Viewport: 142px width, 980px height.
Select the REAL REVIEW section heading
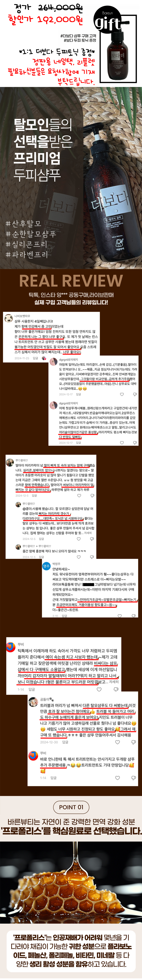point(71,281)
